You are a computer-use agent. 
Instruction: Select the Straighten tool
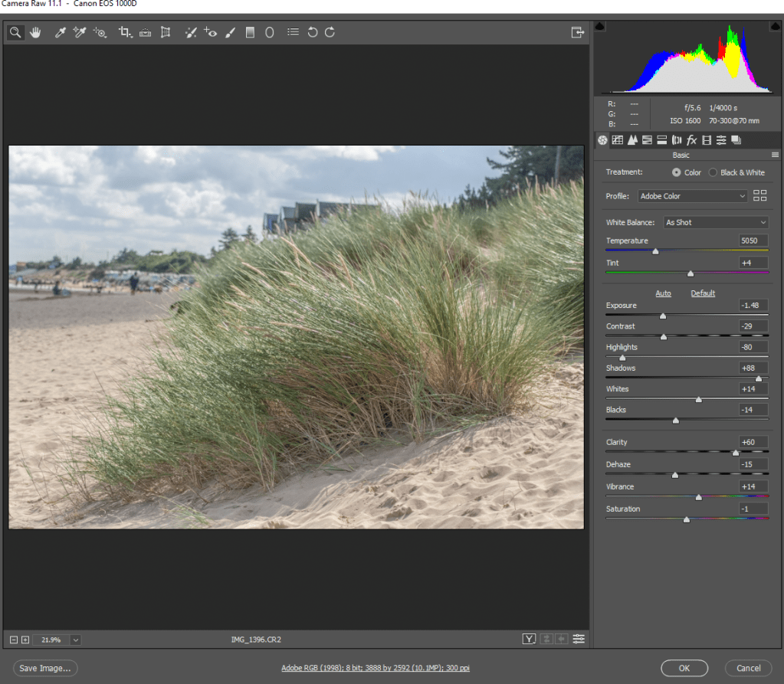click(x=145, y=32)
